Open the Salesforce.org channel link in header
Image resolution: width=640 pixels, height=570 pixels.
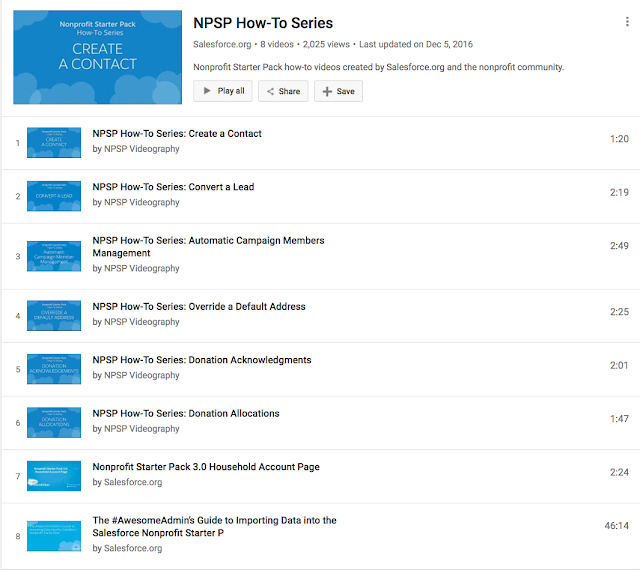pyautogui.click(x=222, y=44)
